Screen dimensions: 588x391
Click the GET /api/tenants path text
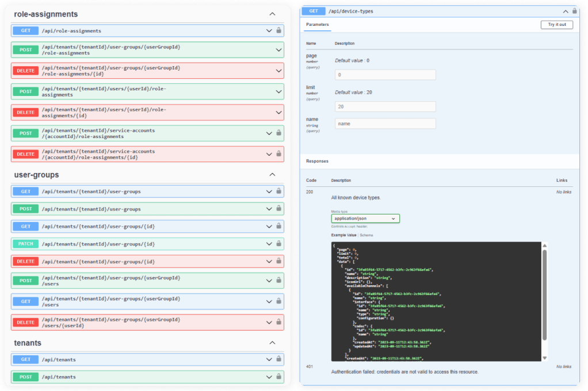tap(59, 359)
